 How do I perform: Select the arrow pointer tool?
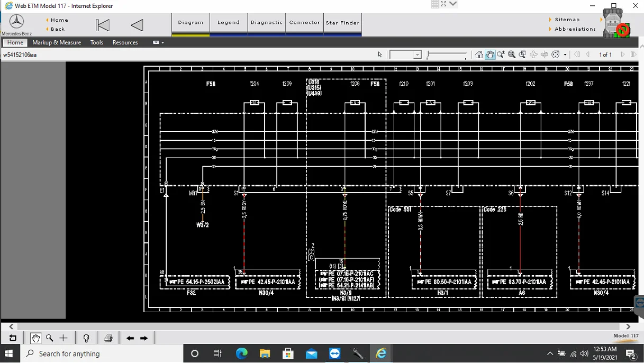pos(380,55)
